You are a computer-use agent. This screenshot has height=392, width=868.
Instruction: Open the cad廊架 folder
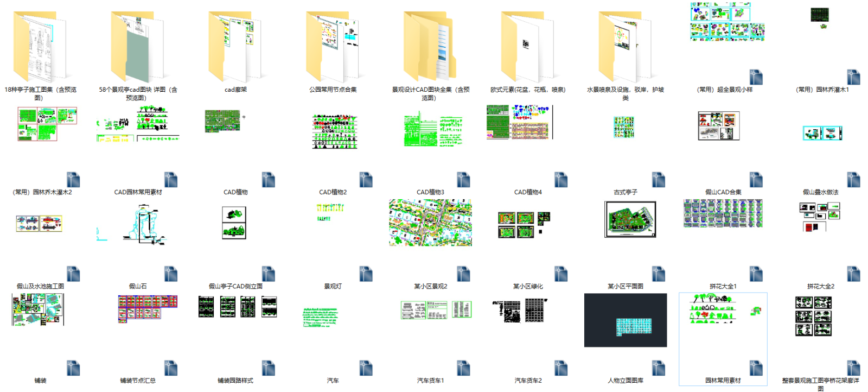coord(235,47)
